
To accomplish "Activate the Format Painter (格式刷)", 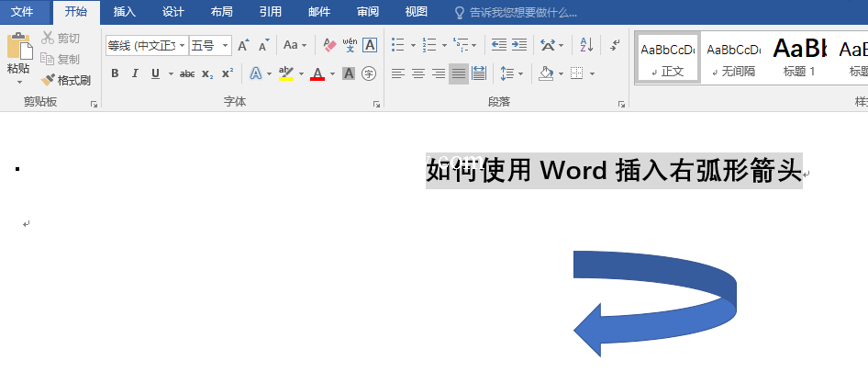I will (66, 81).
